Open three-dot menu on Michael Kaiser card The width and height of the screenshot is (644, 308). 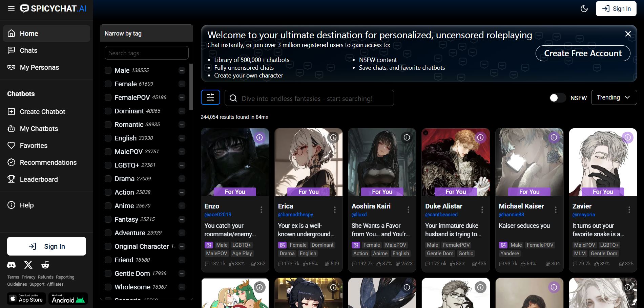(x=556, y=210)
